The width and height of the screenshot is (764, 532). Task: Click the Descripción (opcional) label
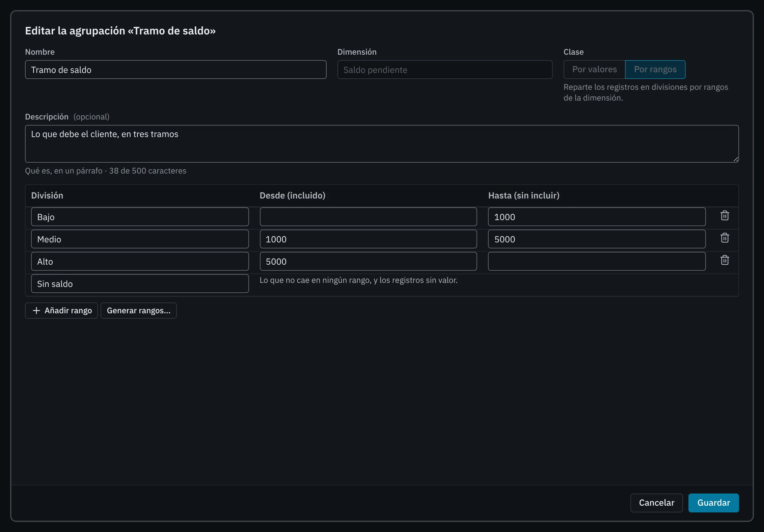pyautogui.click(x=67, y=117)
